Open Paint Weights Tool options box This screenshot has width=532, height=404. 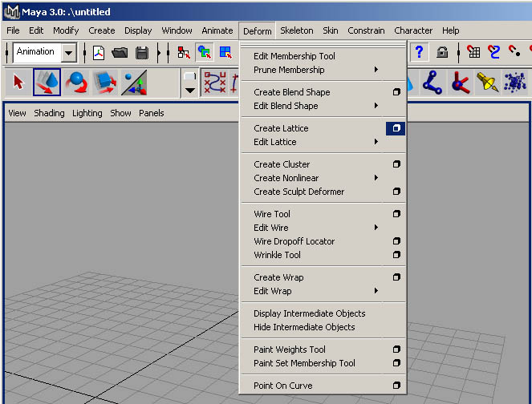(x=396, y=349)
